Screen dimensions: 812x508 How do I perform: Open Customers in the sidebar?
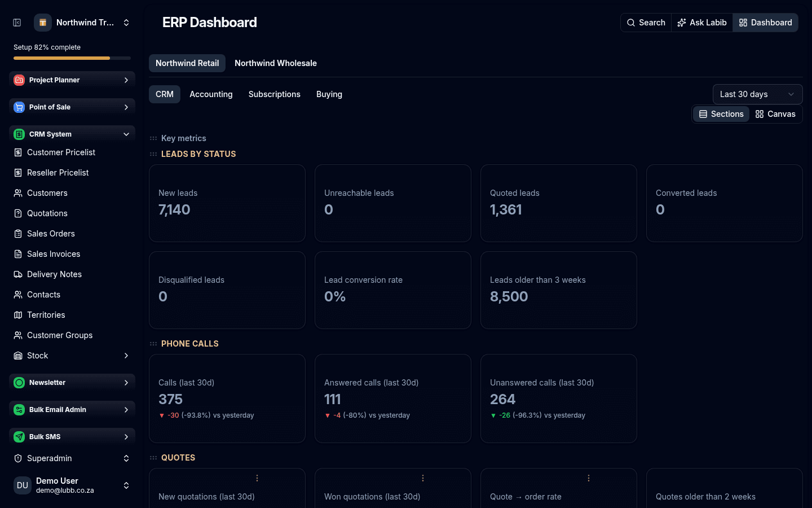pos(72,193)
